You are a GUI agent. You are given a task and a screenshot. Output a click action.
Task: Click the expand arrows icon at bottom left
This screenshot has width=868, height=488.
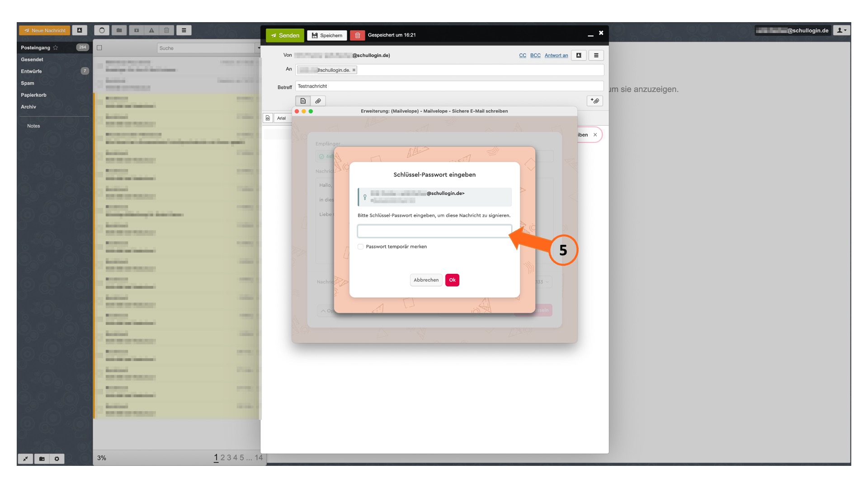25,459
